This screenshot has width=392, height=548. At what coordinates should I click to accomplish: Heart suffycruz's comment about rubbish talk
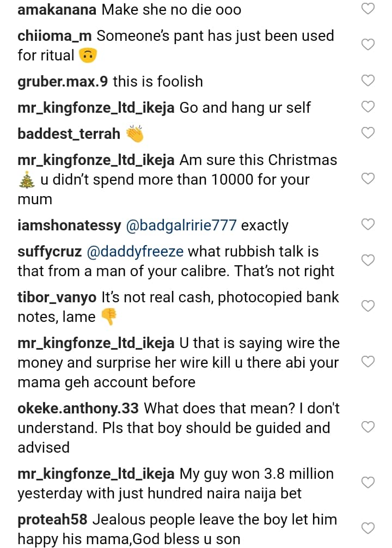point(369,260)
